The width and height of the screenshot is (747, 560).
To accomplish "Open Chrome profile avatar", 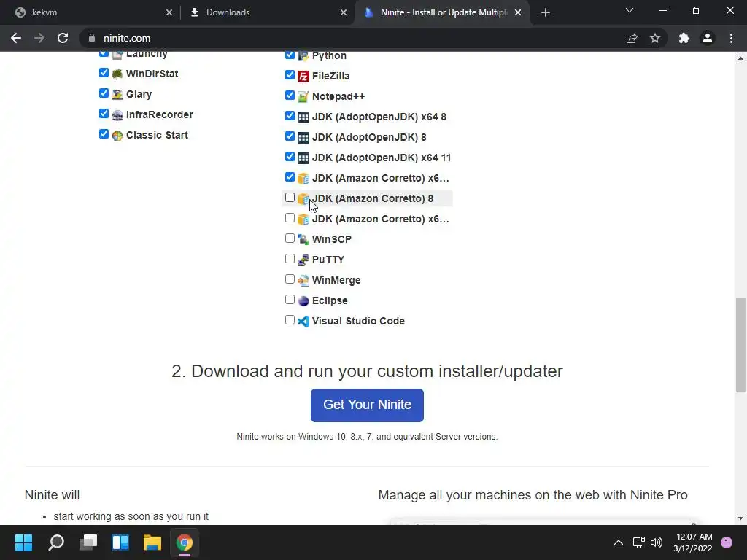I will click(x=708, y=38).
